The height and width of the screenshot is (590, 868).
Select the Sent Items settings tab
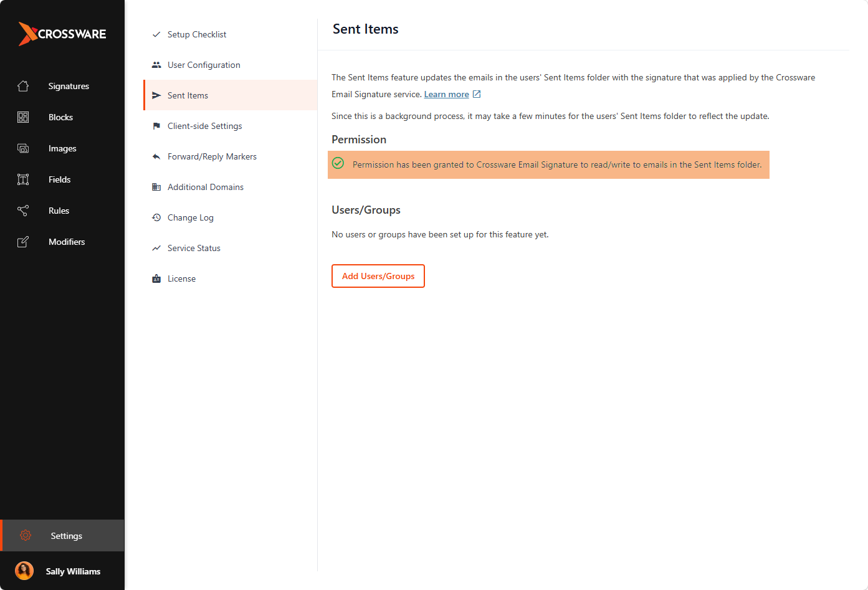231,95
